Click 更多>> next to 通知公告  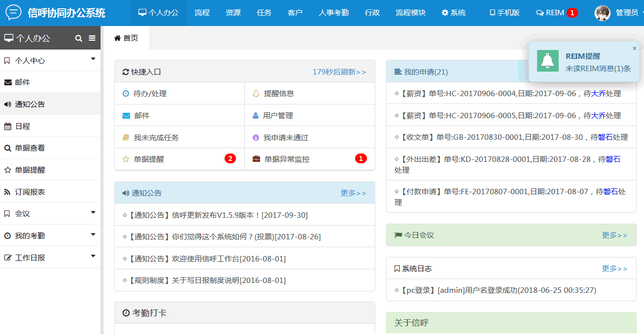[x=353, y=193]
